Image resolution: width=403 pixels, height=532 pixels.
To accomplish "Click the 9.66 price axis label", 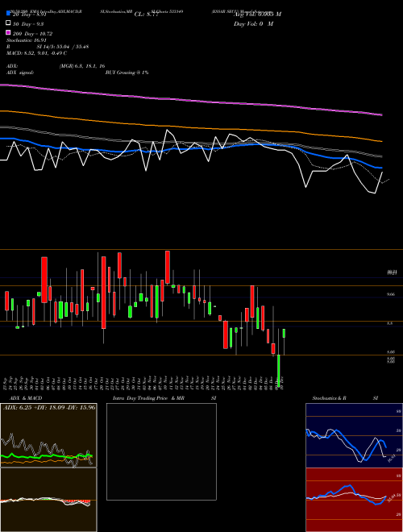I will pyautogui.click(x=391, y=295).
